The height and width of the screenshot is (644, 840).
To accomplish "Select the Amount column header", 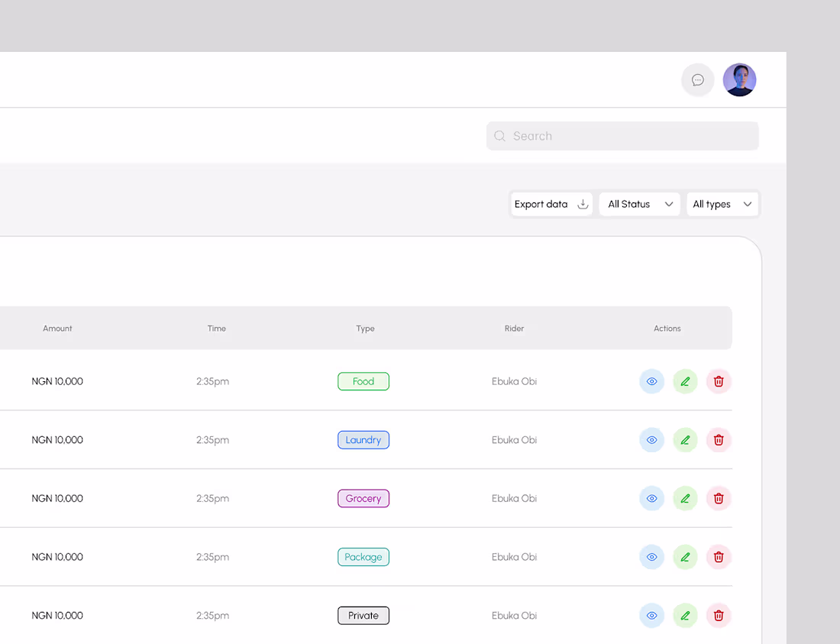I will pos(57,328).
